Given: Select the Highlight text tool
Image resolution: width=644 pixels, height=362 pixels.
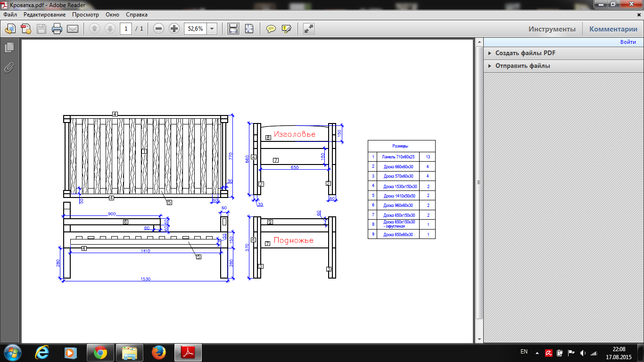Looking at the screenshot, I should coord(287,29).
